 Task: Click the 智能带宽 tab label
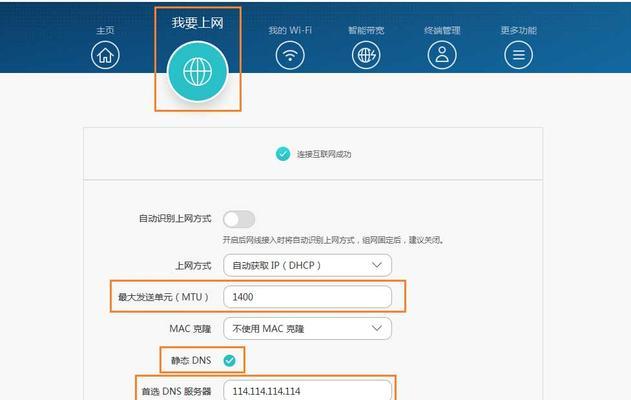366,30
